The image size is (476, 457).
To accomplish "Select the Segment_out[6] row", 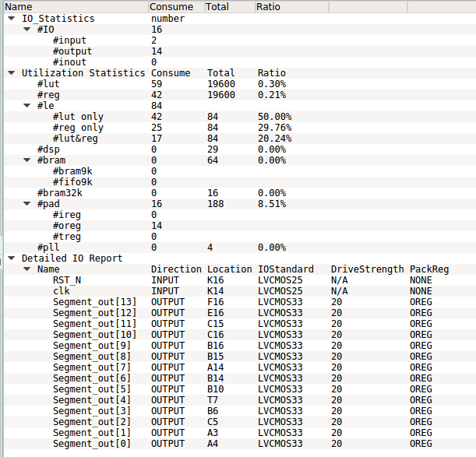I will point(240,378).
